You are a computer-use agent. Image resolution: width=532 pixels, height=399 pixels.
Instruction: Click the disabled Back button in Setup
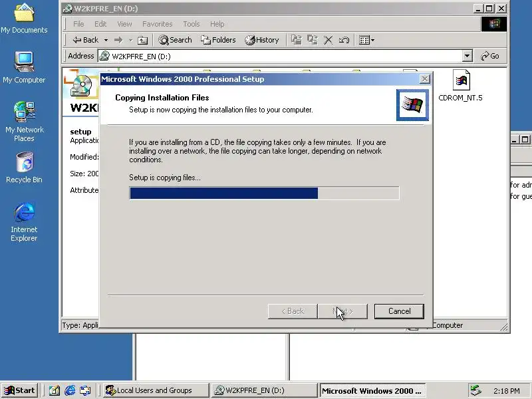293,311
